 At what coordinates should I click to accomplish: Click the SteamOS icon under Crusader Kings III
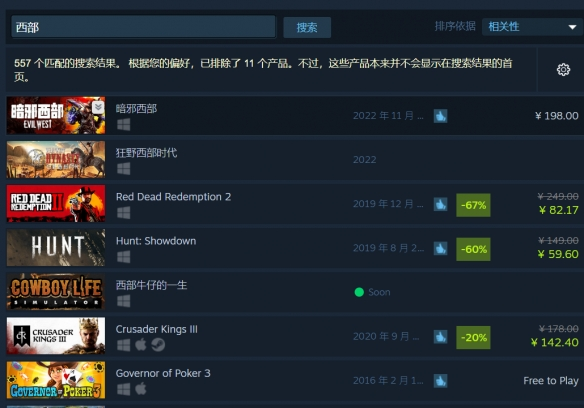(x=158, y=345)
